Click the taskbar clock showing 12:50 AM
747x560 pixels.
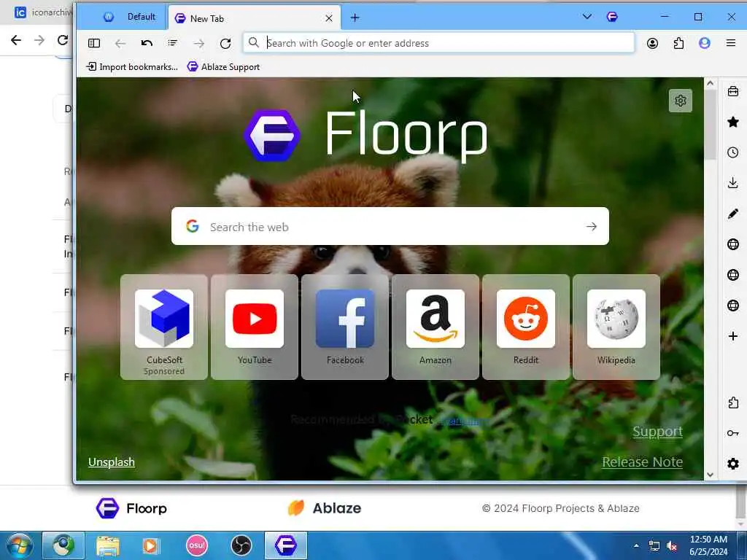click(x=709, y=545)
